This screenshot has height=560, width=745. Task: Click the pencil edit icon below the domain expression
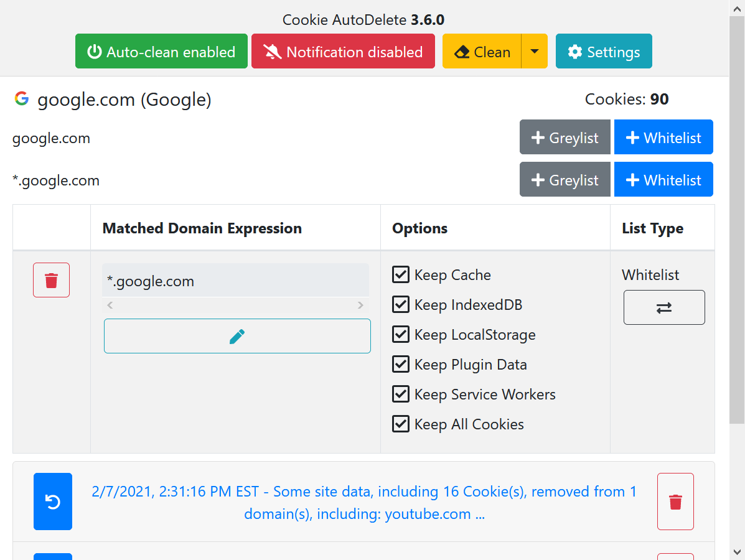[x=237, y=336]
